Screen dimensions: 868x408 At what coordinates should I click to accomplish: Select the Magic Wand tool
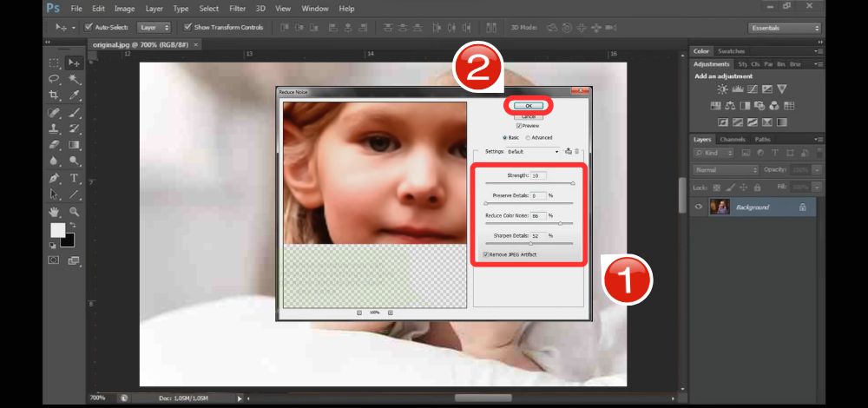[x=74, y=79]
